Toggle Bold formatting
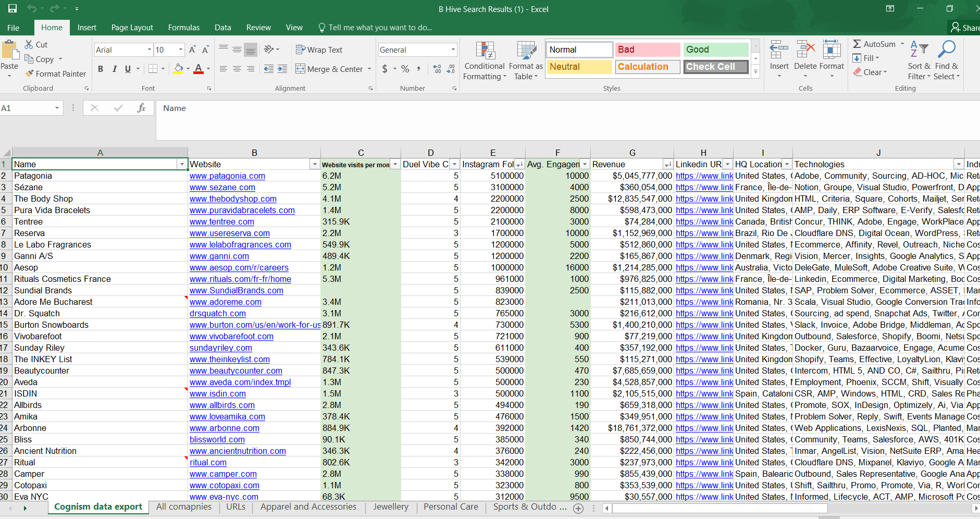980x519 pixels. click(101, 69)
